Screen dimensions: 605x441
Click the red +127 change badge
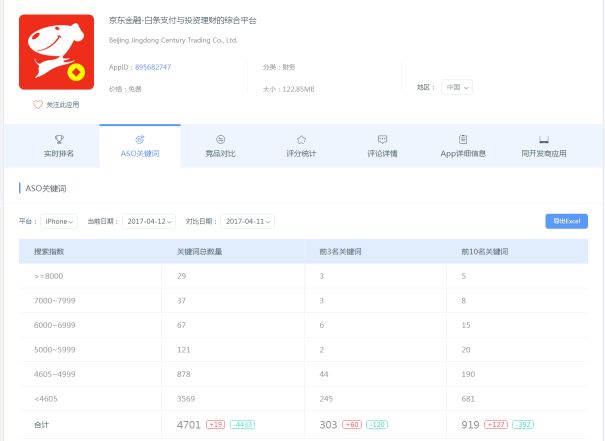[x=496, y=425]
